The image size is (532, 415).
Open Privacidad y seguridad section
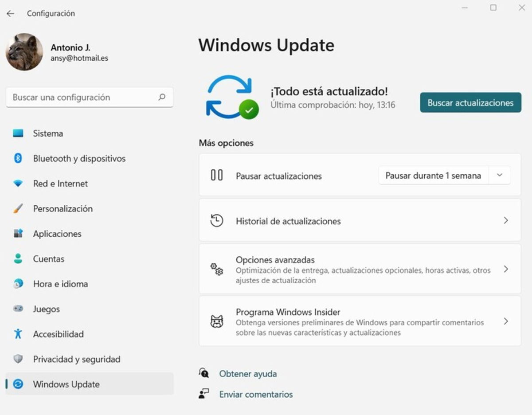point(90,359)
